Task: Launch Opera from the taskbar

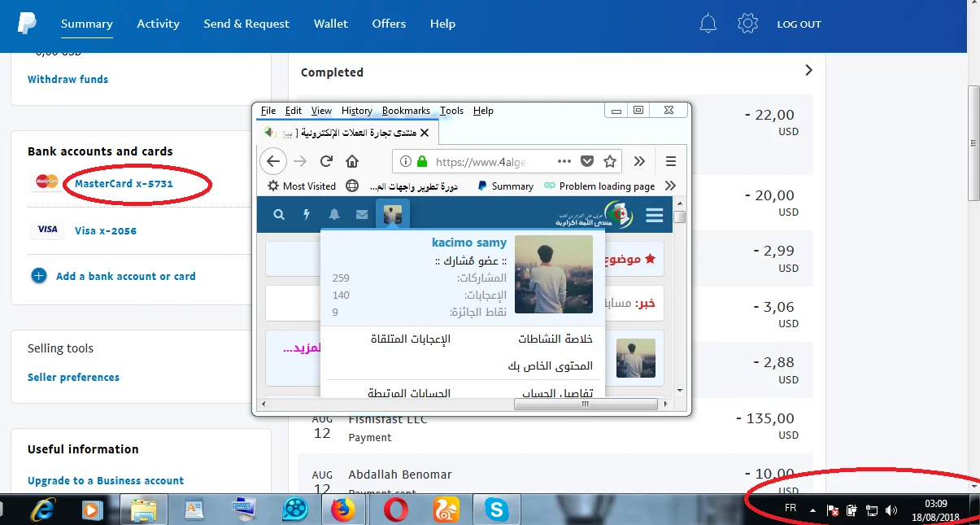Action: pyautogui.click(x=396, y=510)
